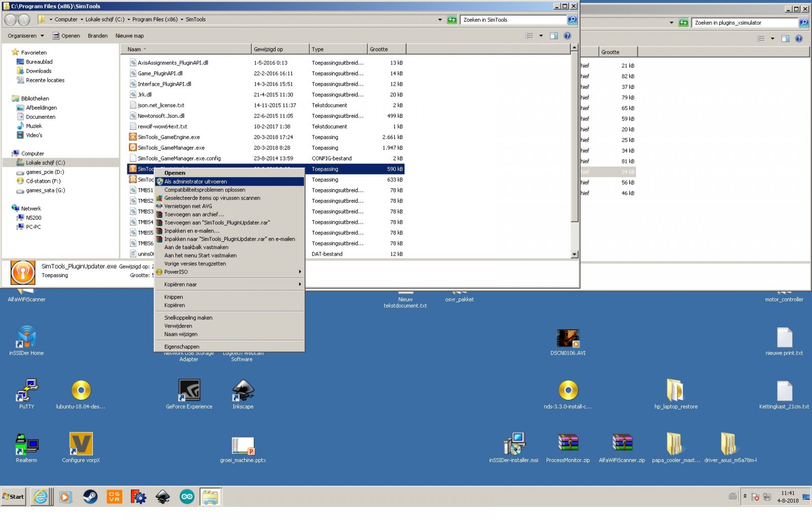This screenshot has width=812, height=519.
Task: Sort by the Gewijzigd op column
Action: point(280,49)
